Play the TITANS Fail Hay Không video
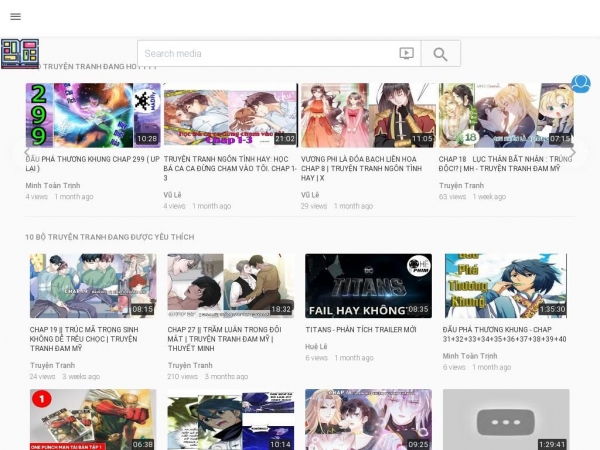 368,285
